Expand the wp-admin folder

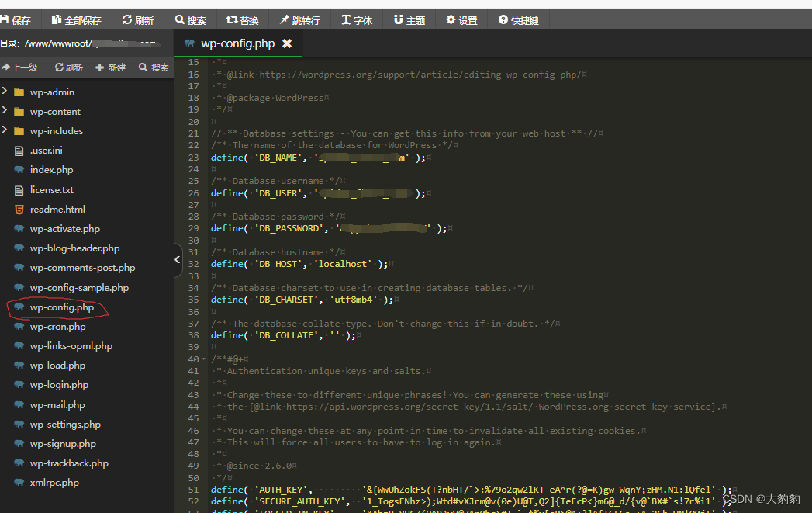[5, 92]
